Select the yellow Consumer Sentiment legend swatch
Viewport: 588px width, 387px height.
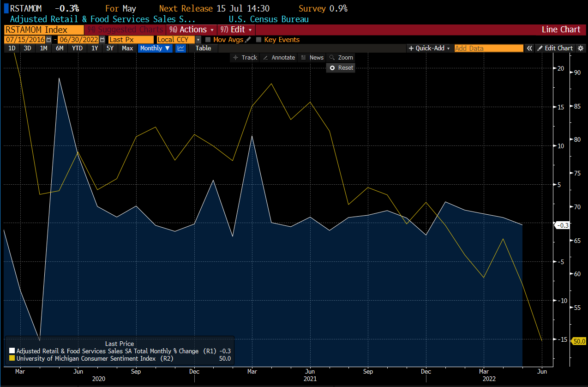pos(12,358)
